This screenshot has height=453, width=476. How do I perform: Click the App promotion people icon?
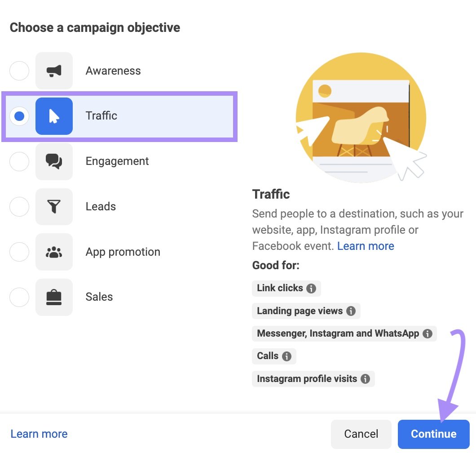pos(54,252)
